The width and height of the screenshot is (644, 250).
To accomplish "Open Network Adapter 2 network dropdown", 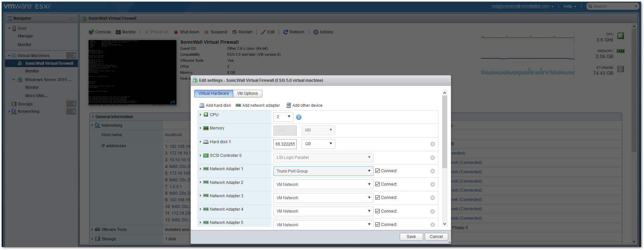I will pos(323,184).
